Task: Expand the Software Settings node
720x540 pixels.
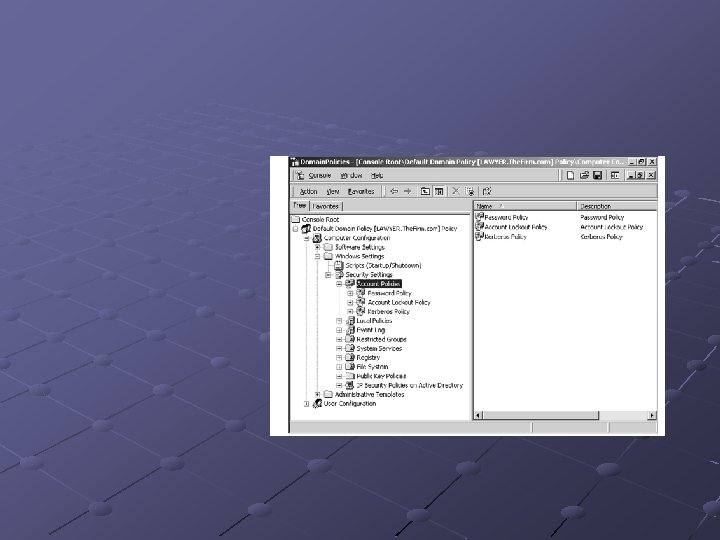Action: click(317, 248)
